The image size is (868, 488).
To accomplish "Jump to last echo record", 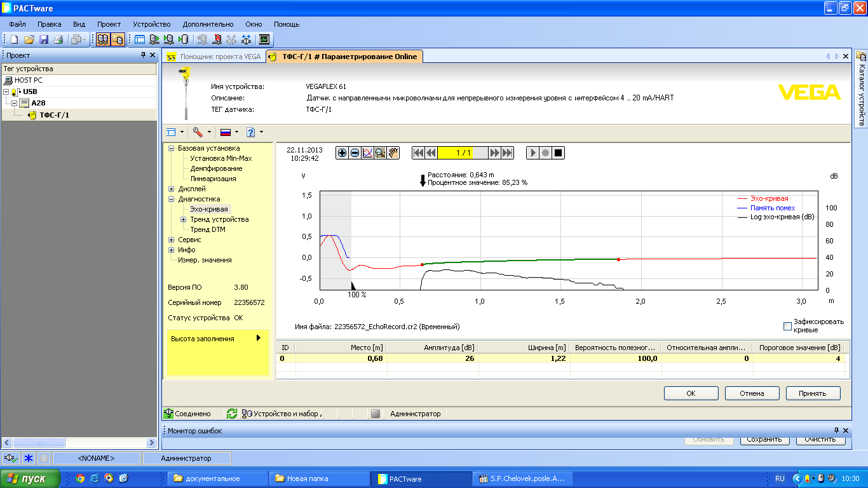I will 507,152.
